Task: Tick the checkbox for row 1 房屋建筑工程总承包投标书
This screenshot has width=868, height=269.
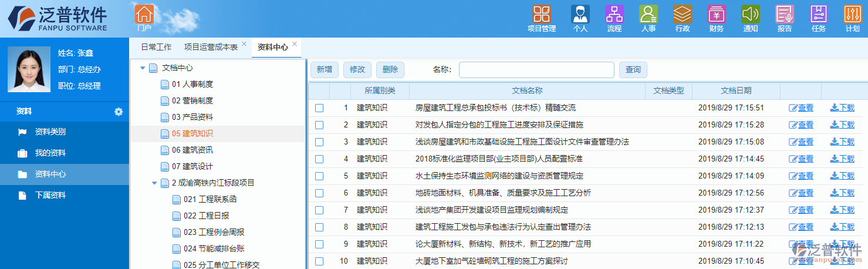Action: point(319,108)
